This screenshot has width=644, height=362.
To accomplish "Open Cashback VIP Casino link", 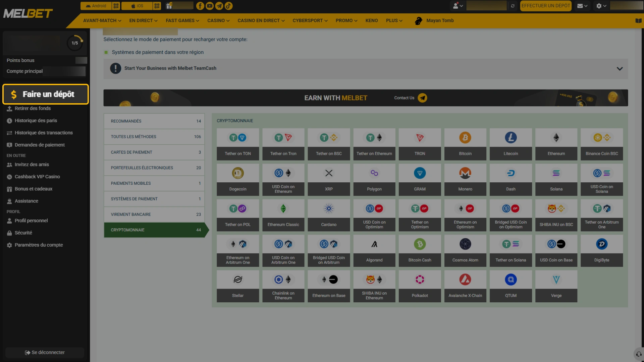I will pyautogui.click(x=37, y=177).
